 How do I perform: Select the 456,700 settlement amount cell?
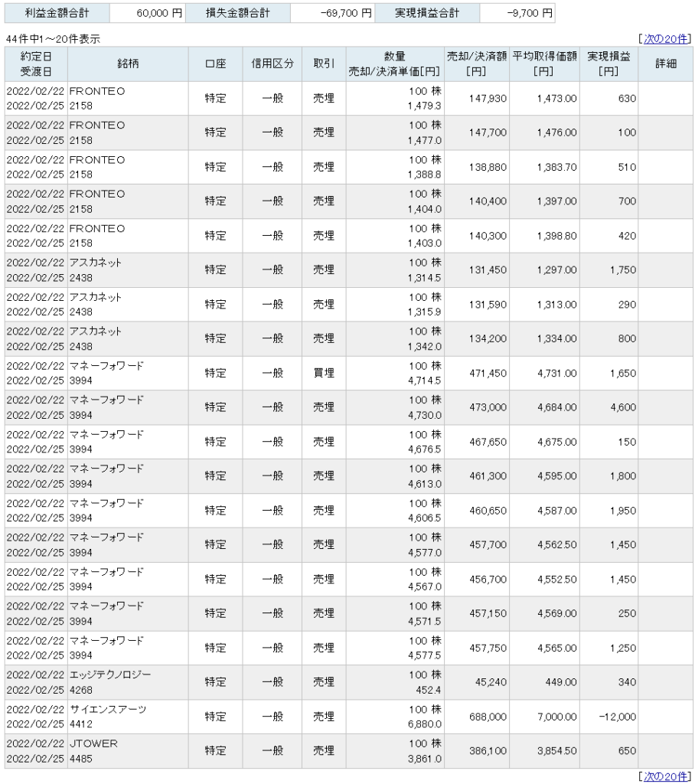click(x=477, y=579)
